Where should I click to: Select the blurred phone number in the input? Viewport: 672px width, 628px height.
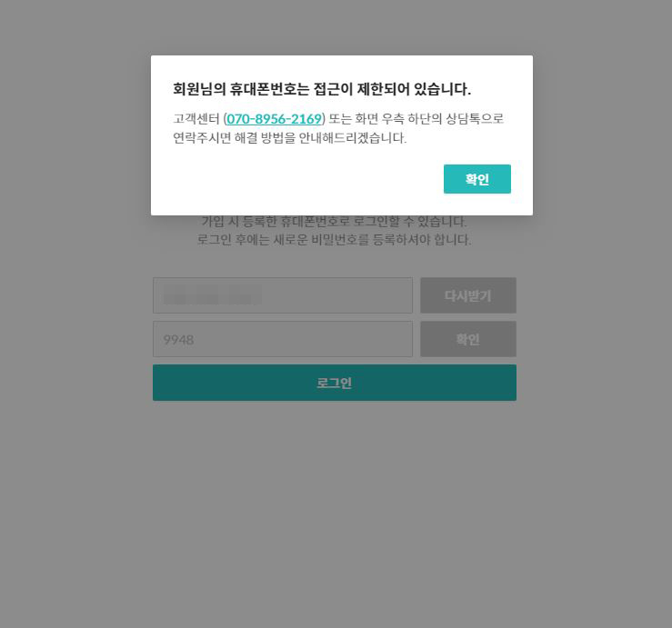pos(213,295)
